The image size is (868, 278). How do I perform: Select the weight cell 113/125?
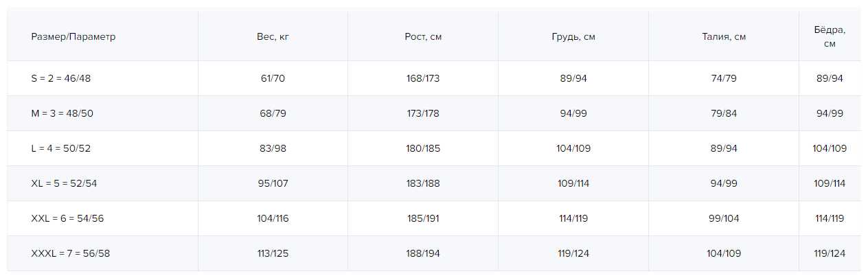coord(273,253)
